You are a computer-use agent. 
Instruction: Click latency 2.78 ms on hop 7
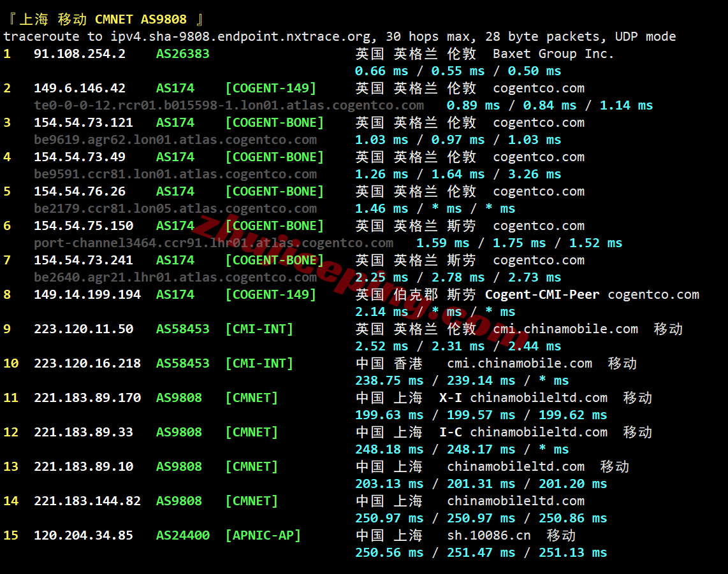pyautogui.click(x=458, y=277)
